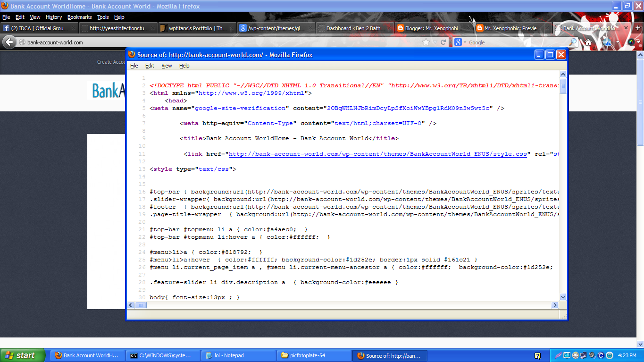Click the 4:23 PM clock
644x362 pixels.
[627, 355]
